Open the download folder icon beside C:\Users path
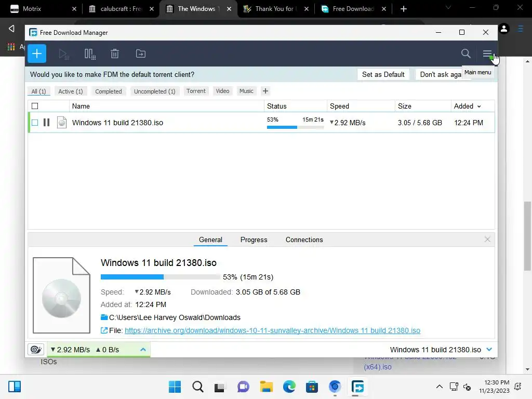The image size is (532, 399). [x=104, y=317]
